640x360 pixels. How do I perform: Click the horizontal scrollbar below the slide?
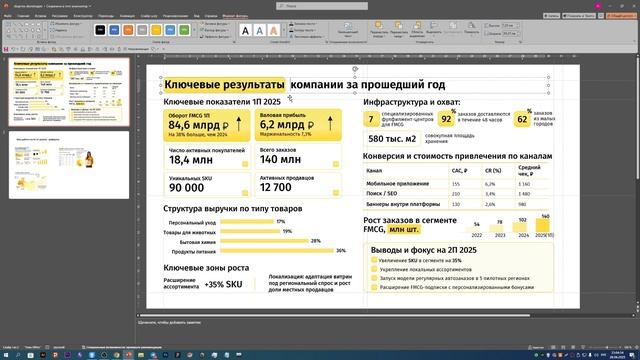334,315
